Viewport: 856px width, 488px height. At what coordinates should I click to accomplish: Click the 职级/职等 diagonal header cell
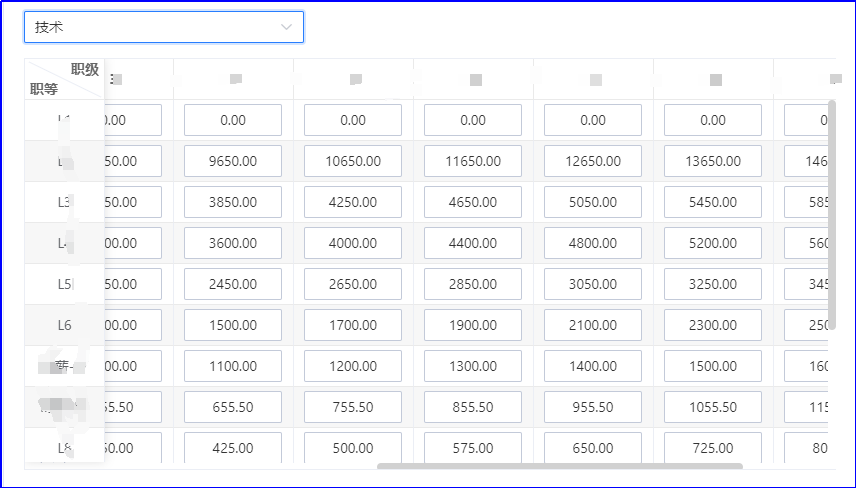[64, 79]
